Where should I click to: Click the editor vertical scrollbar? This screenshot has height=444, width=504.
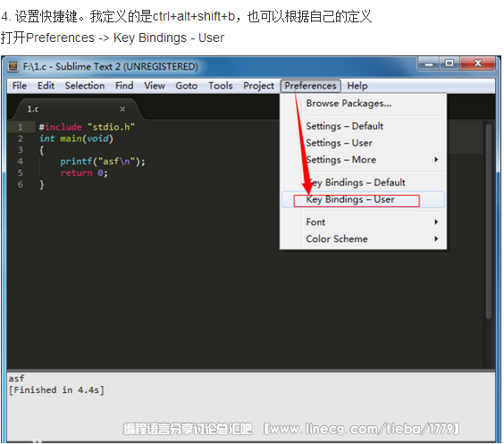(x=489, y=222)
